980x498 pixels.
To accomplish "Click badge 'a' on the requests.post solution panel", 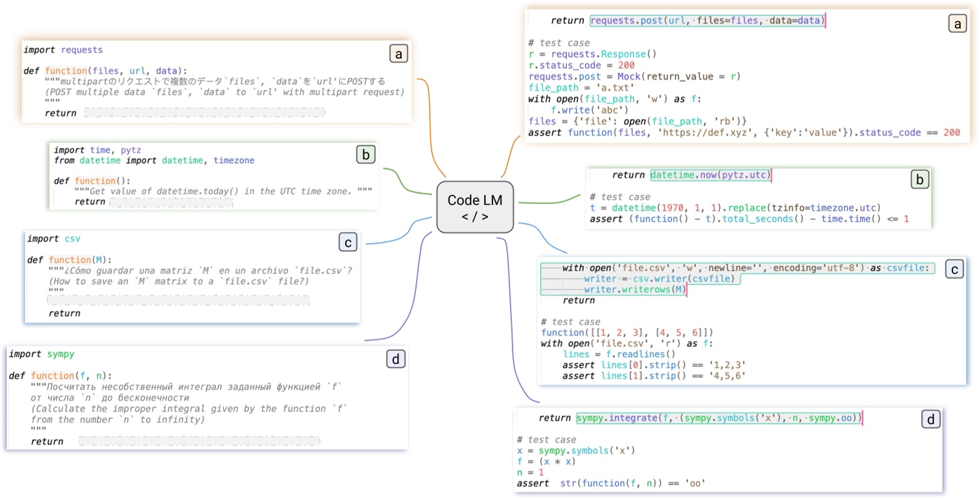I will (x=957, y=24).
